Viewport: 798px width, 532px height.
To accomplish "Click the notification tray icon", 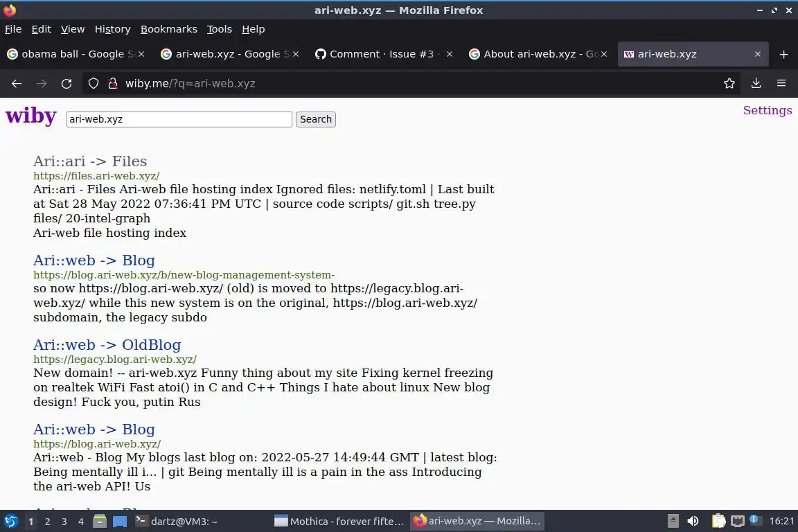I will 755,520.
